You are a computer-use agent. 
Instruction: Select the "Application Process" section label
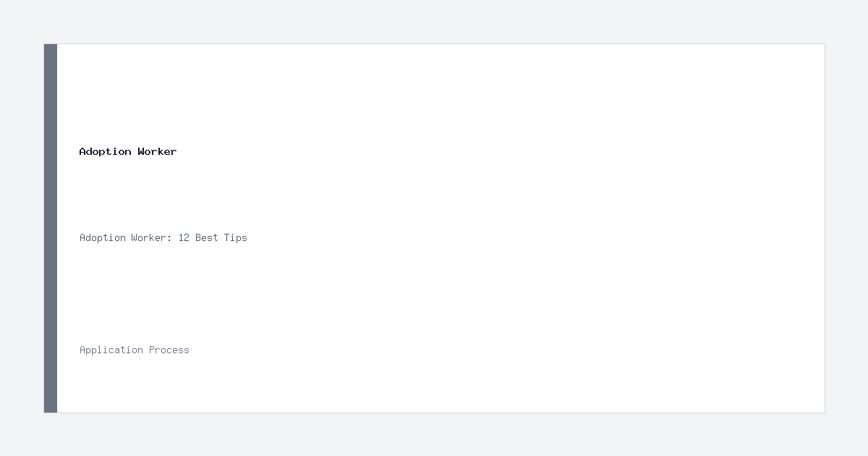(135, 350)
